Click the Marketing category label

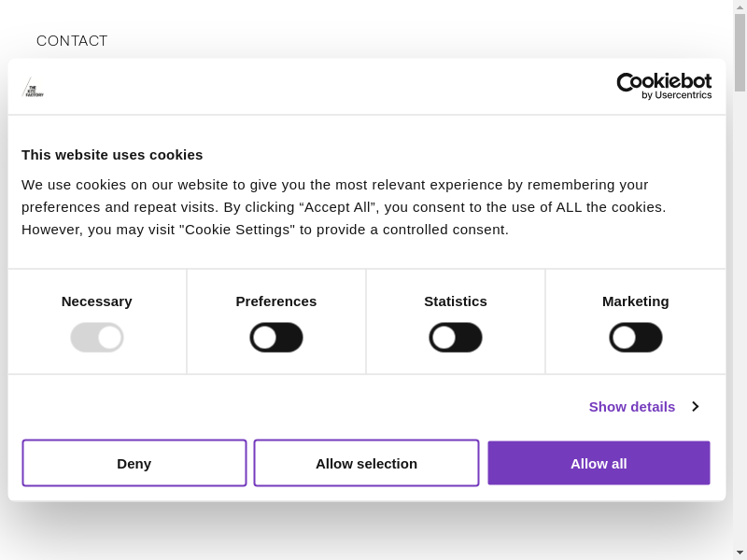[x=636, y=301]
